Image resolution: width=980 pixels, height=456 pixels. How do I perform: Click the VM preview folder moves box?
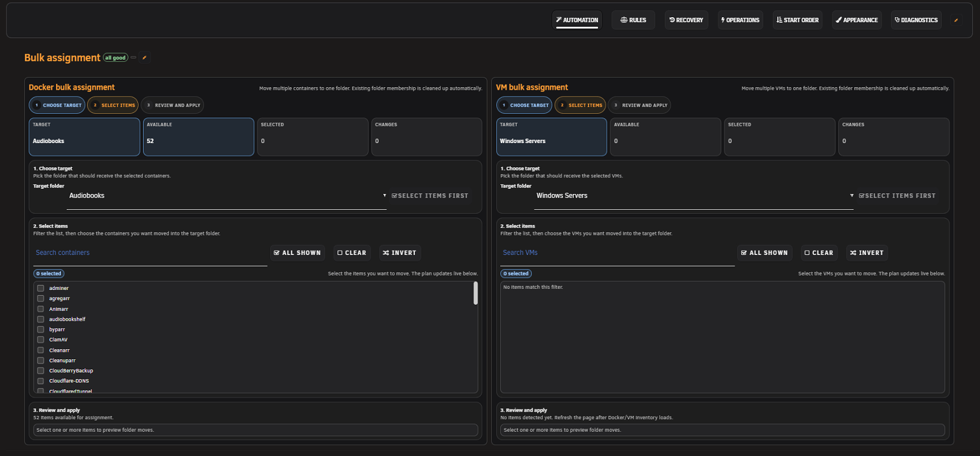pos(723,430)
